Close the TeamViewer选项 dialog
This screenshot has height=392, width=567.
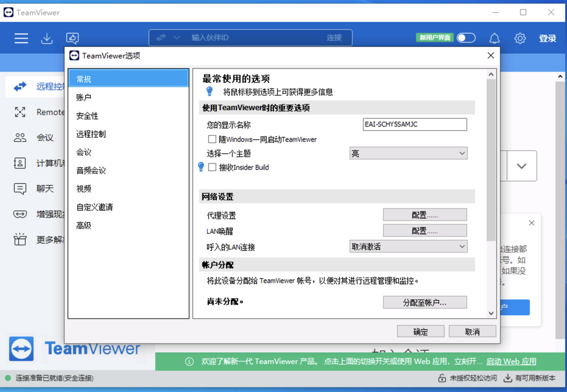tap(491, 56)
